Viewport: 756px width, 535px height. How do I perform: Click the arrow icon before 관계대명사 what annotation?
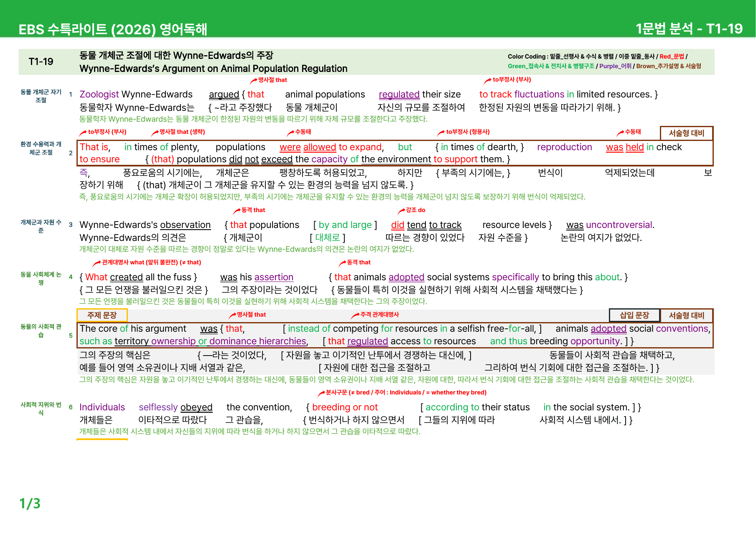[x=97, y=264]
